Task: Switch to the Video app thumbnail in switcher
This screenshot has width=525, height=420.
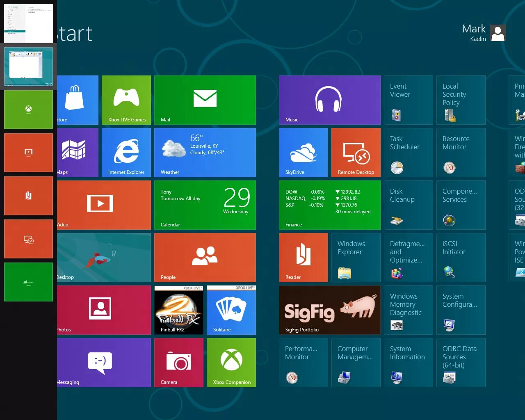Action: click(x=28, y=153)
